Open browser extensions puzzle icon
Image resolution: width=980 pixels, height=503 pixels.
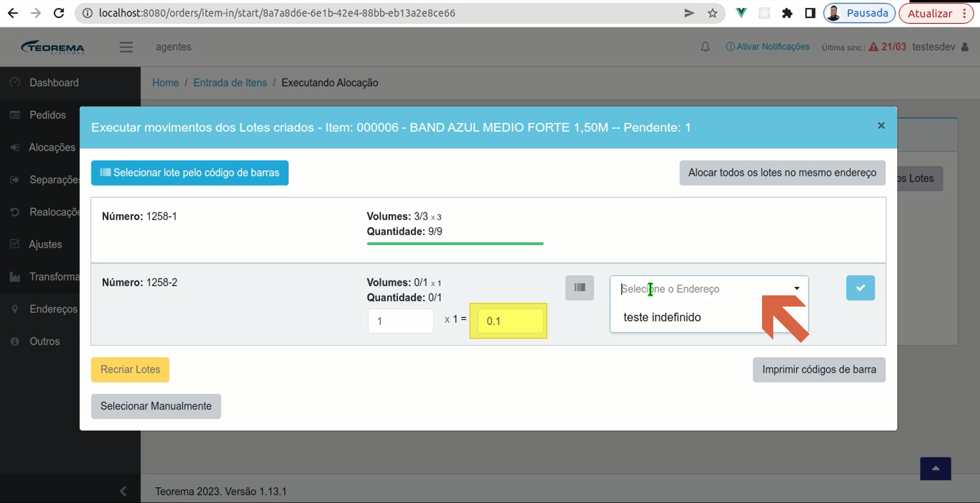pos(787,13)
